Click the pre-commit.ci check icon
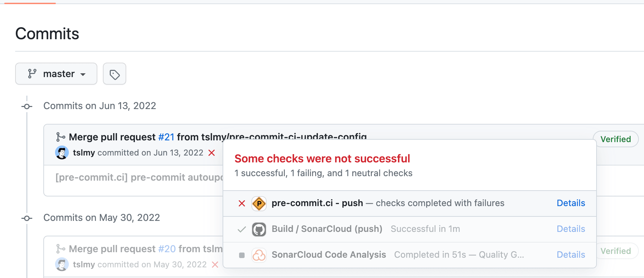The width and height of the screenshot is (644, 278). 259,203
